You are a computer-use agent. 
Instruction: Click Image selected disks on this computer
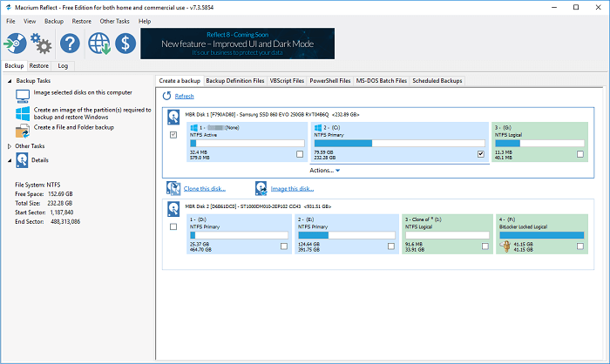tap(83, 92)
